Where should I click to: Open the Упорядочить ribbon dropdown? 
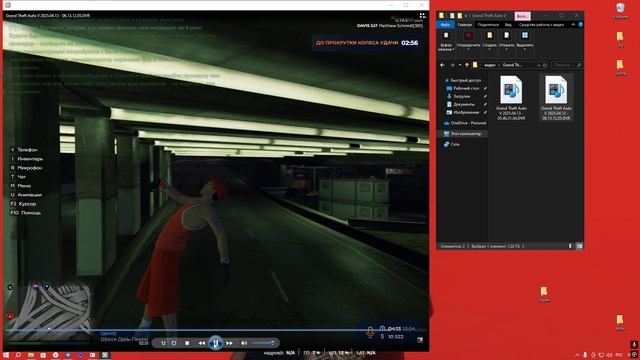[469, 41]
